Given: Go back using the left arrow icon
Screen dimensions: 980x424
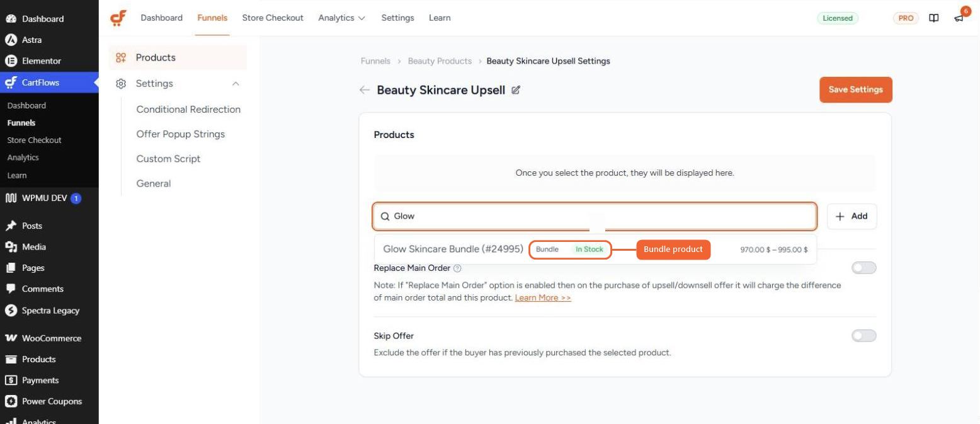Looking at the screenshot, I should point(364,90).
